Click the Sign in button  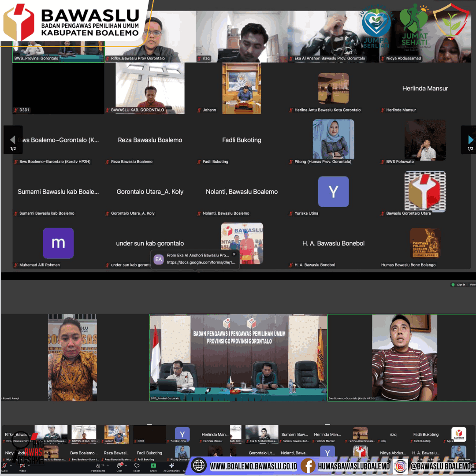[x=461, y=285]
